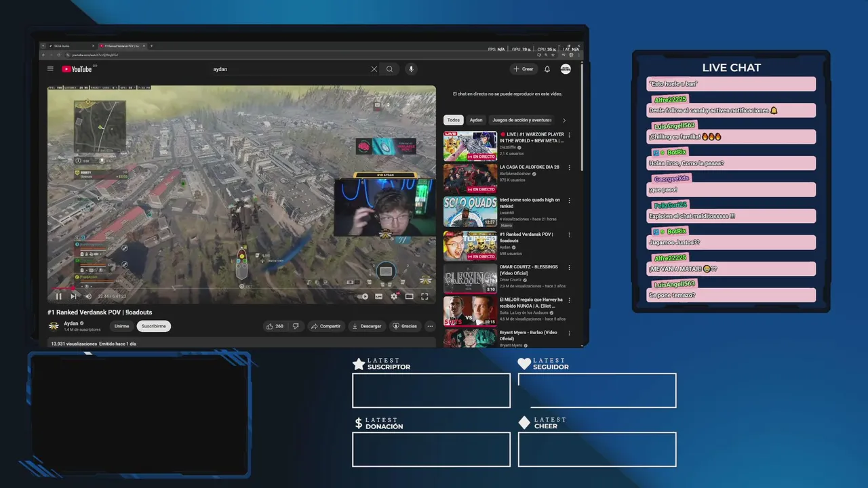Image resolution: width=868 pixels, height=488 pixels.
Task: Open options menu for LIVE #1 WARZONE PLAYER
Action: (x=569, y=135)
